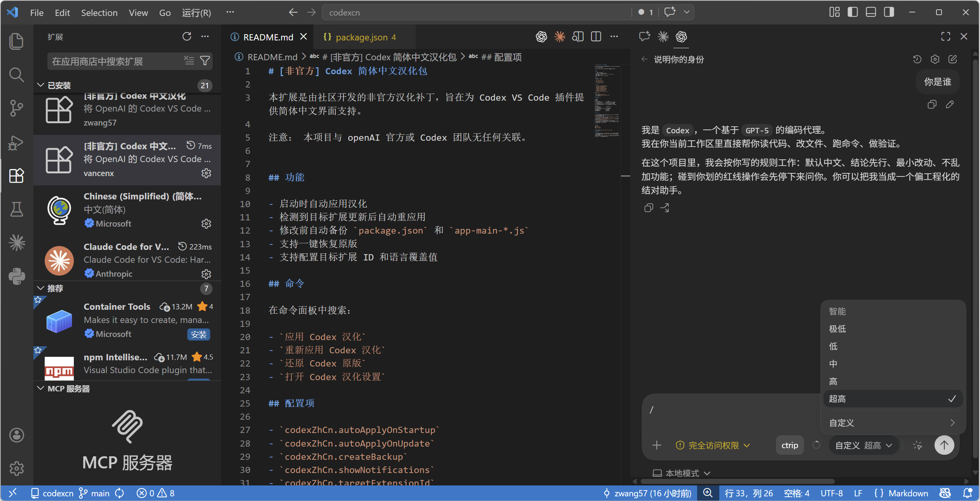Expand the '自定义' submenu
The image size is (980, 501).
point(893,423)
